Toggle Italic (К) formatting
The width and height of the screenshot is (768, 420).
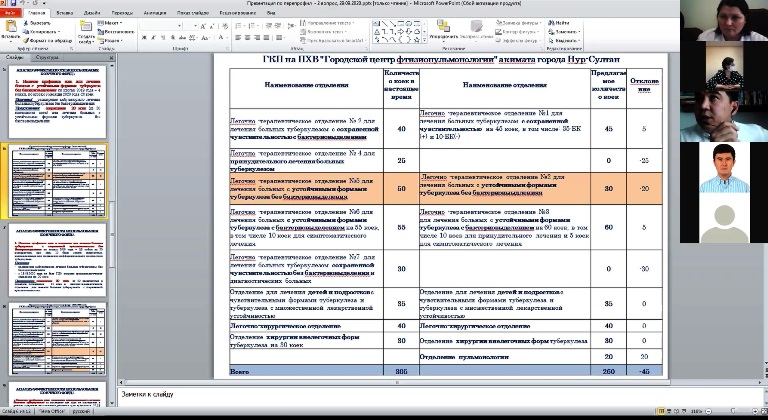click(154, 38)
